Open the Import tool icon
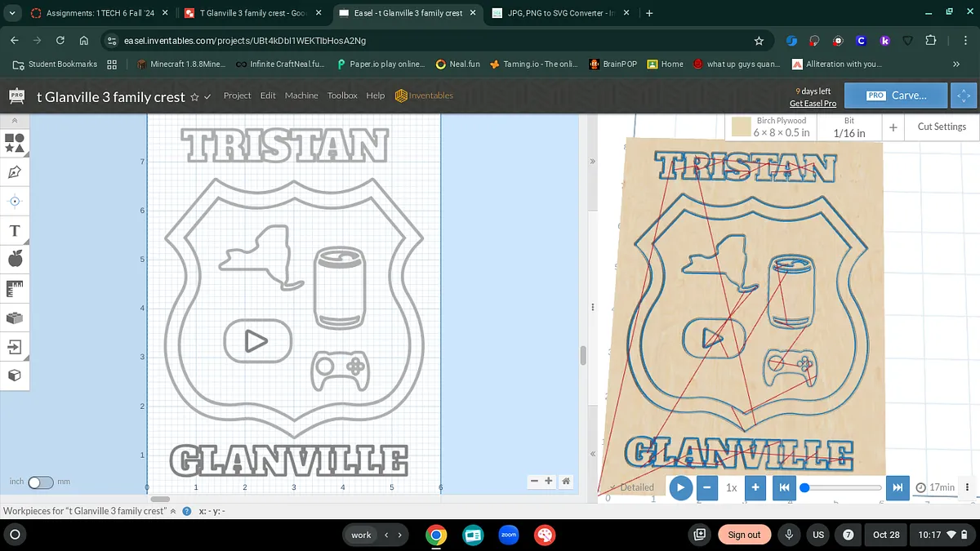This screenshot has width=980, height=551. [x=14, y=346]
